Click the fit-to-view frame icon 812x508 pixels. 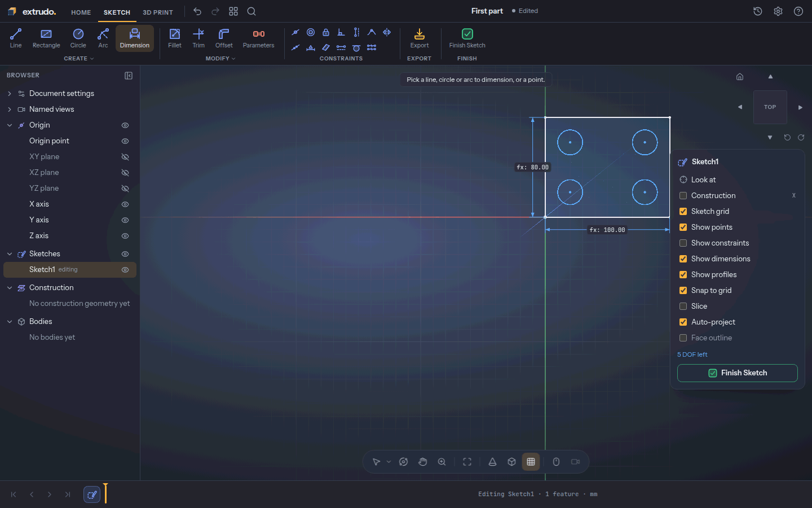467,462
